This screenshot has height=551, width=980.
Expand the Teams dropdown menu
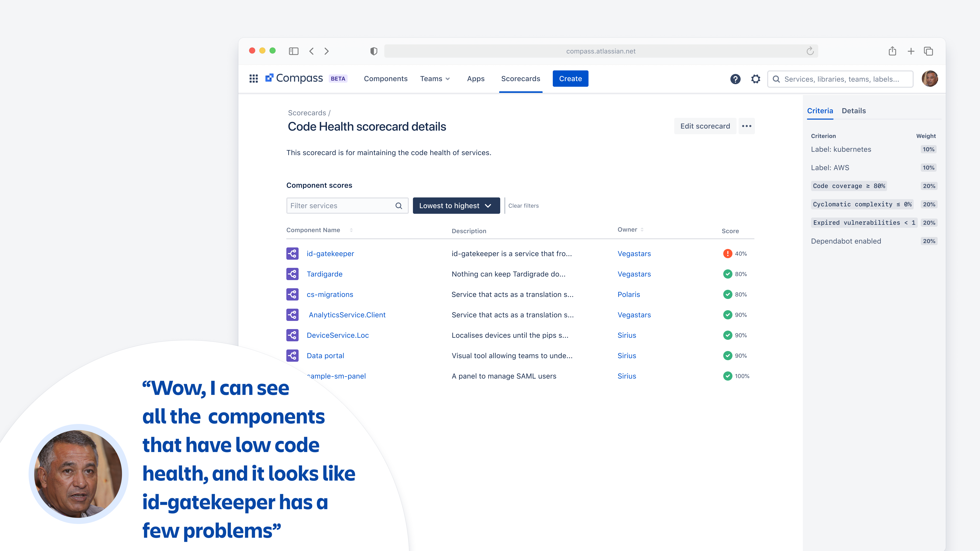click(x=435, y=79)
